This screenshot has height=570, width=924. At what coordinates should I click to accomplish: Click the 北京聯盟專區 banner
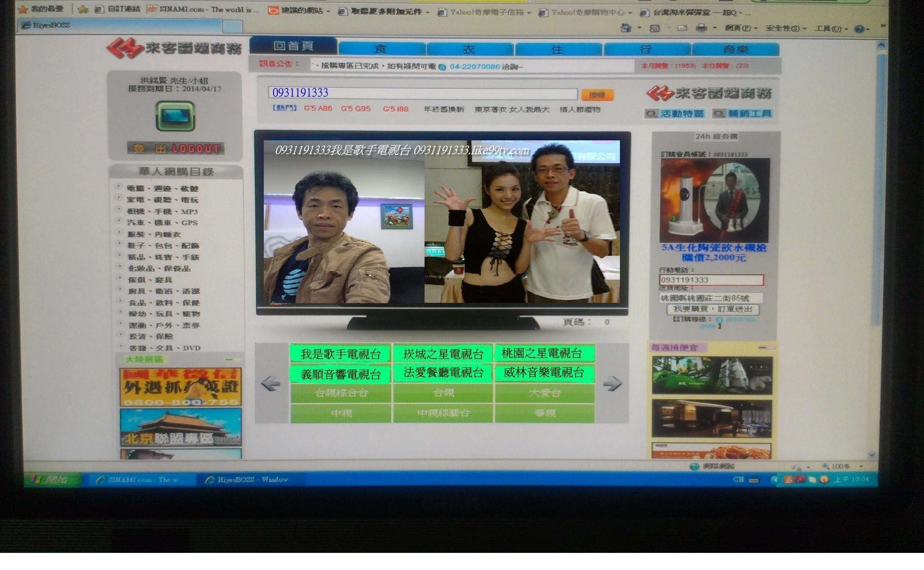pos(181,428)
